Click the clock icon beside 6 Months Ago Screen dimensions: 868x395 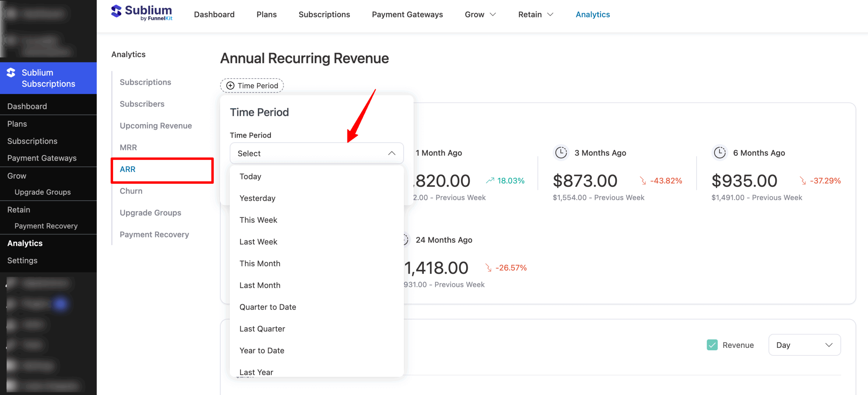point(720,153)
